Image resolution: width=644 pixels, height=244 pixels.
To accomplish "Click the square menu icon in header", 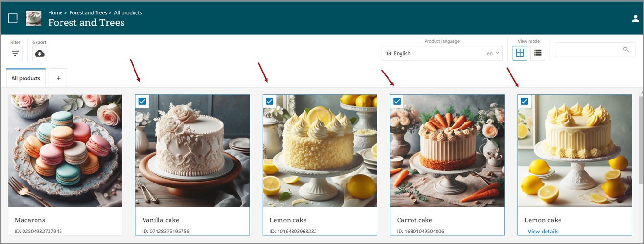I will [13, 18].
